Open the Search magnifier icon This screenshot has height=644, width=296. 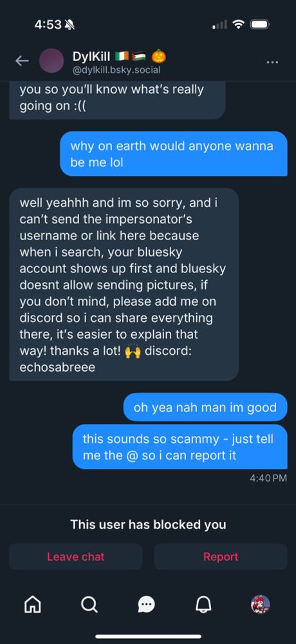pos(89,604)
